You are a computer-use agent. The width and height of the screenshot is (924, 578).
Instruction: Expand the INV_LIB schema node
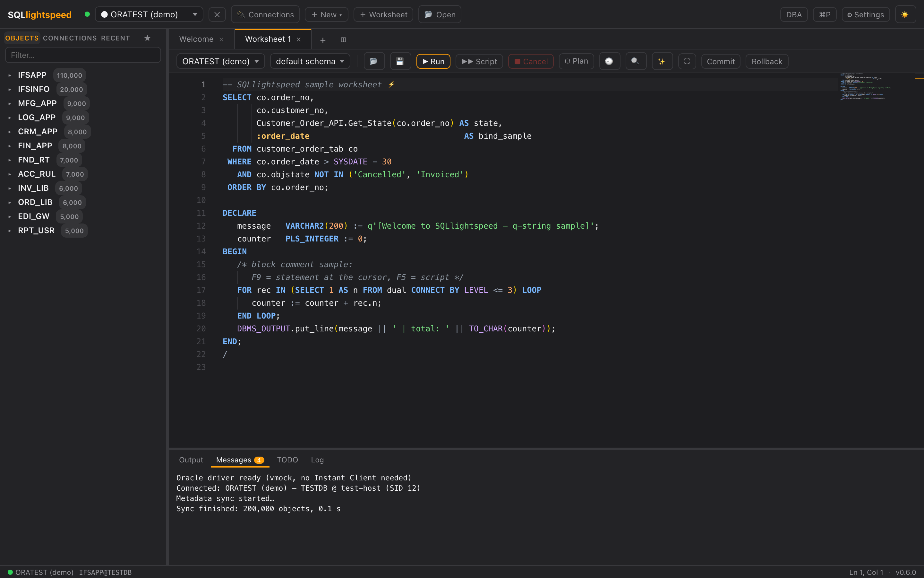tap(10, 188)
